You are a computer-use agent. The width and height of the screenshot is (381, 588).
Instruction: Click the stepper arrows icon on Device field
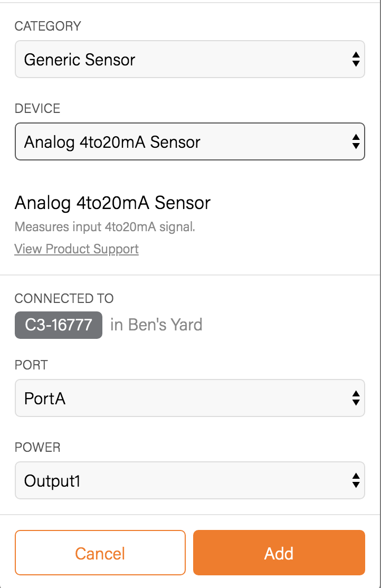click(x=356, y=142)
